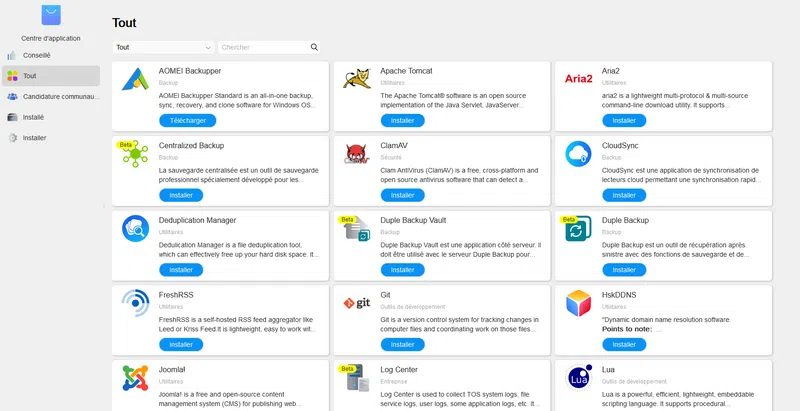Screen dimensions: 800x411
Task: Click the 'Sécurité' label under ClamAV
Action: pos(391,157)
